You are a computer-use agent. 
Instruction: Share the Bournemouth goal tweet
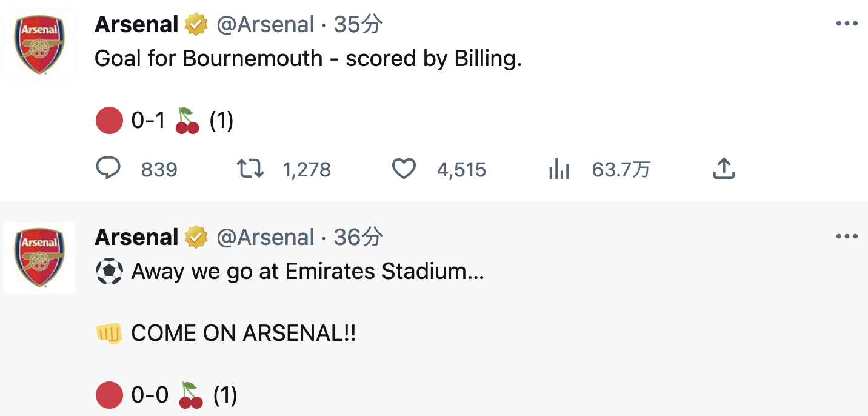tap(724, 169)
